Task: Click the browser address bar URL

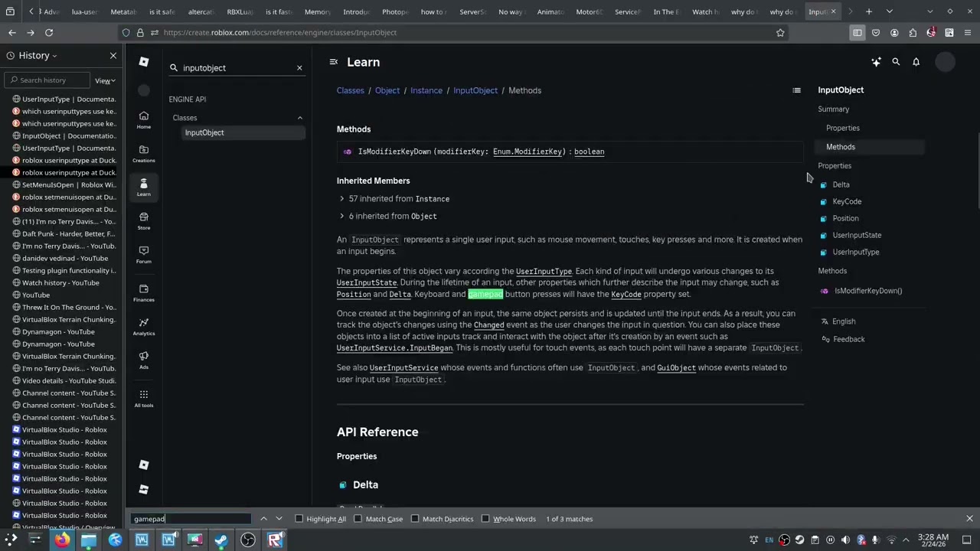Action: (279, 33)
